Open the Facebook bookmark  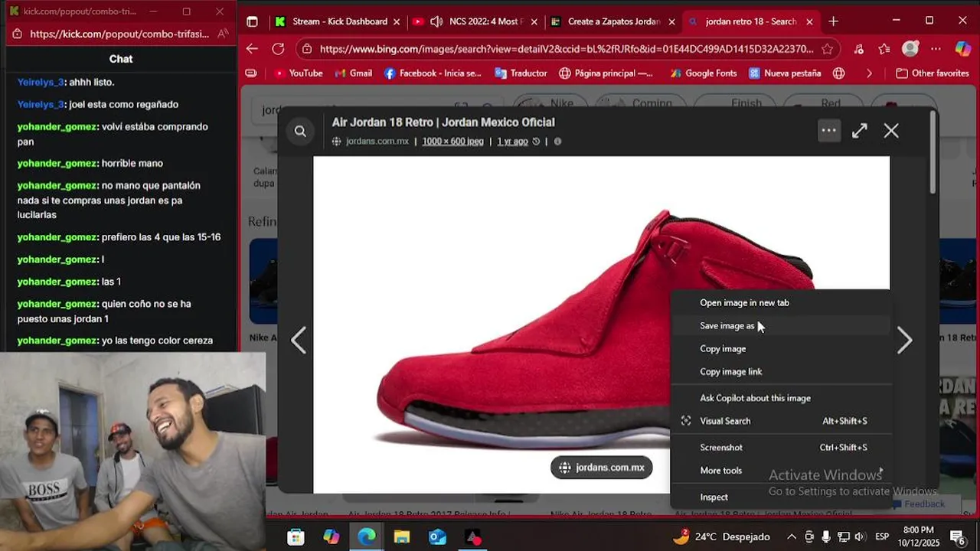(433, 73)
